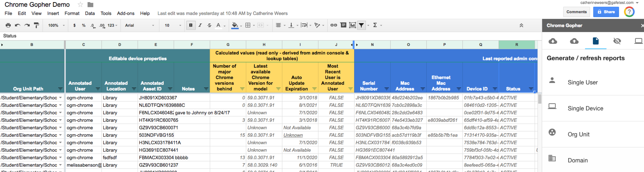Screen dimensions: 644x172
Task: Open the 100% zoom dropdown
Action: [56, 25]
